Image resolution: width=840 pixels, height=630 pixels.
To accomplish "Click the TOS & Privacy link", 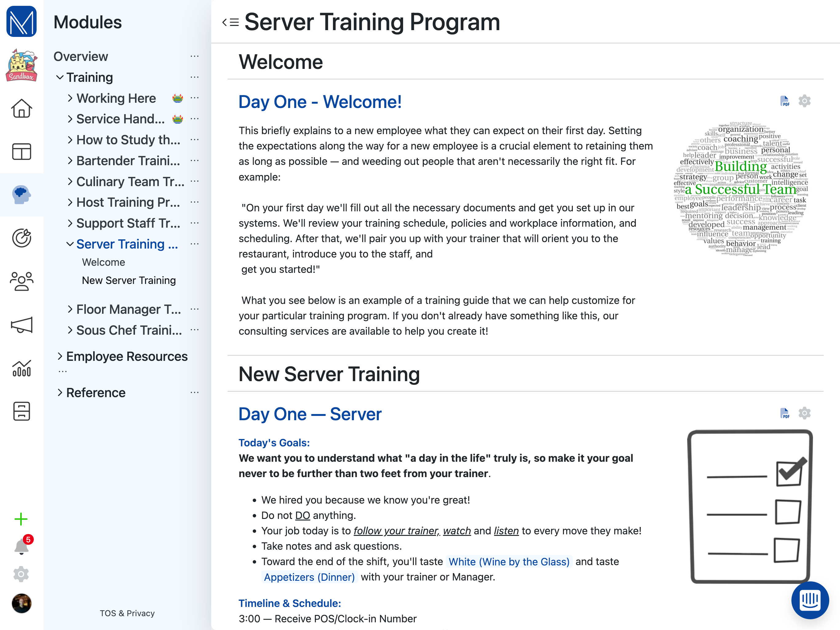I will click(127, 613).
